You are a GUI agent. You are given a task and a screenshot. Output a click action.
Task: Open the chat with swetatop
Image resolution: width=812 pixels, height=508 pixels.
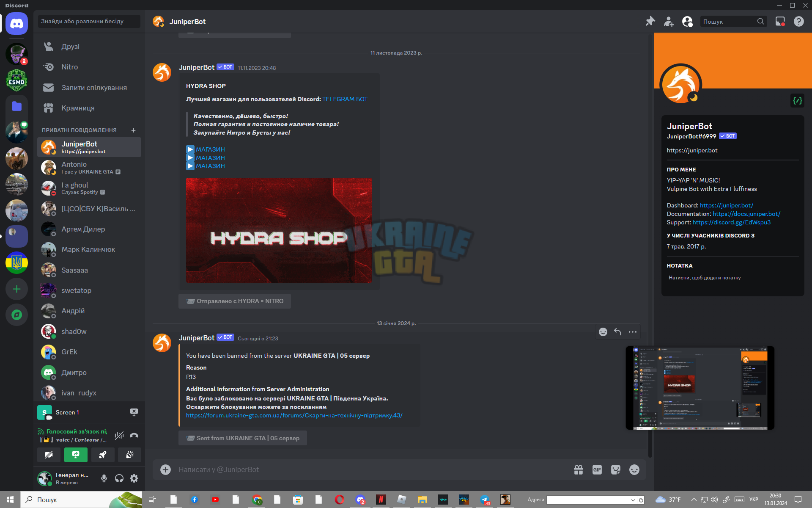point(89,290)
